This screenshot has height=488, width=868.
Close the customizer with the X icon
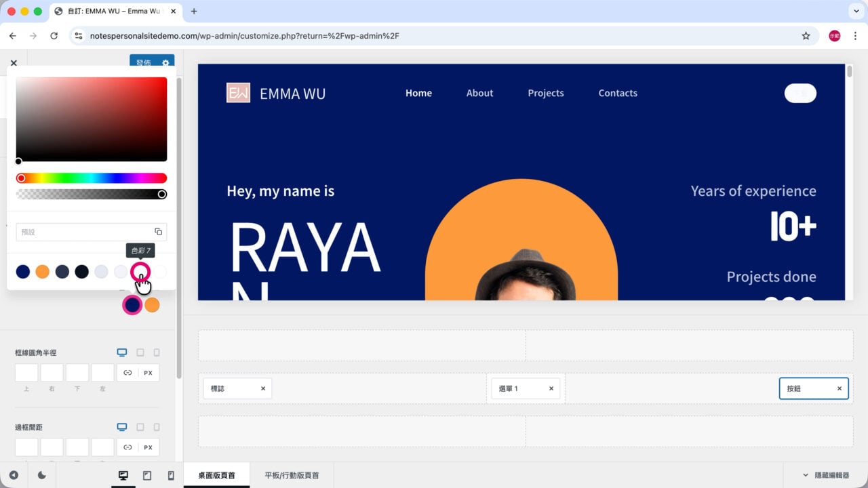tap(14, 63)
